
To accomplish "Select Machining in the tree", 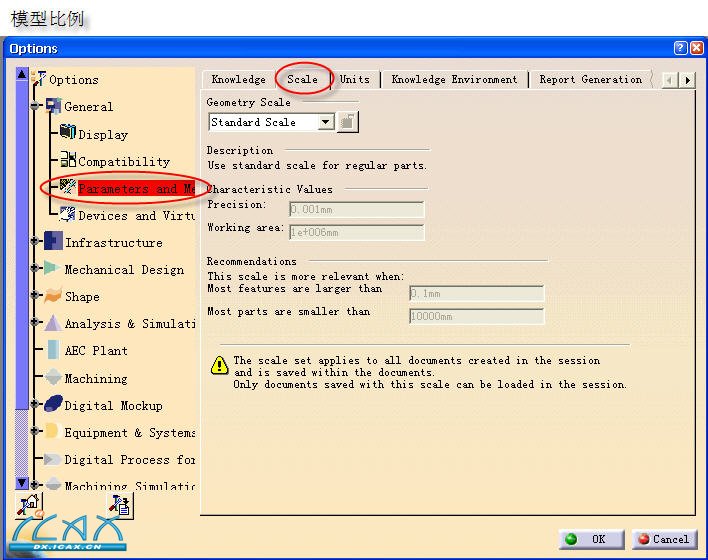I will point(96,378).
